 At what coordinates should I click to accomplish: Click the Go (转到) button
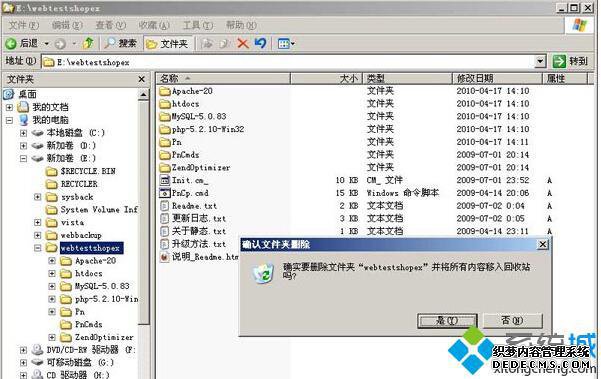coord(570,61)
